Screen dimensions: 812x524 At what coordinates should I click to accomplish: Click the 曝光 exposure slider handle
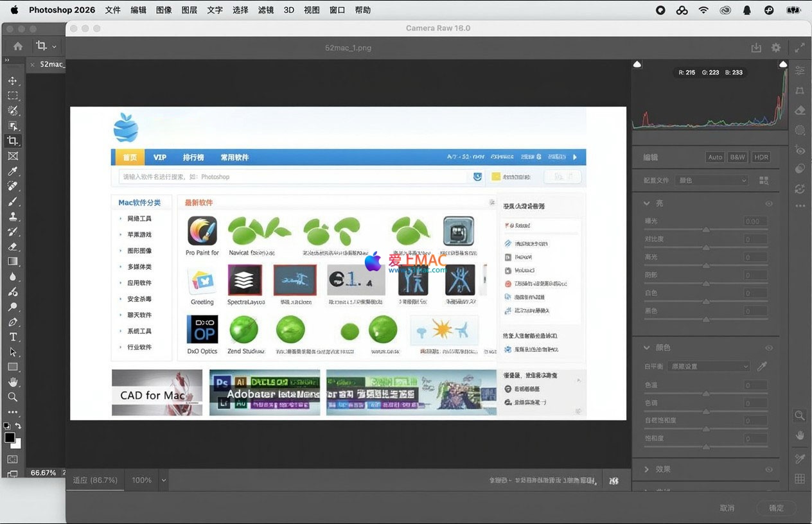pos(706,229)
